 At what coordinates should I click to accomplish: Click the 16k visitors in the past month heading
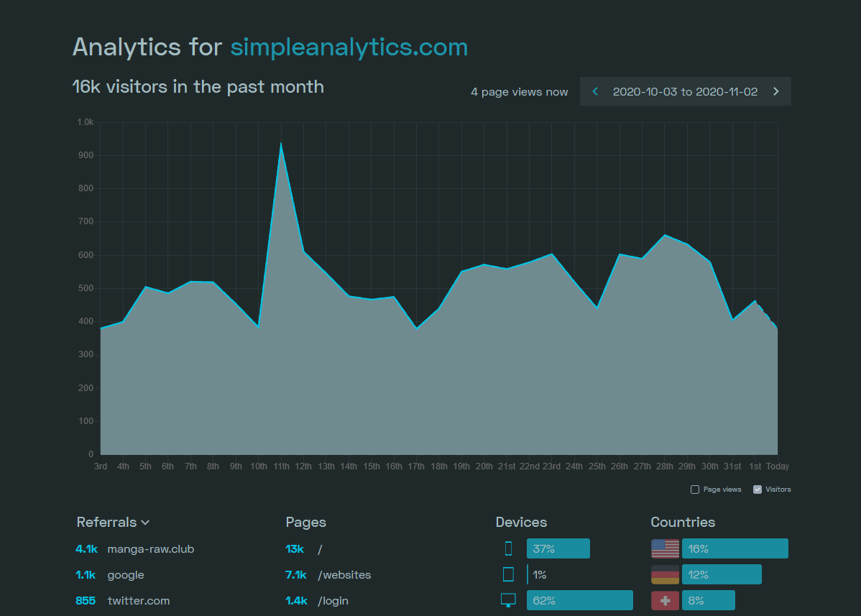pos(198,87)
